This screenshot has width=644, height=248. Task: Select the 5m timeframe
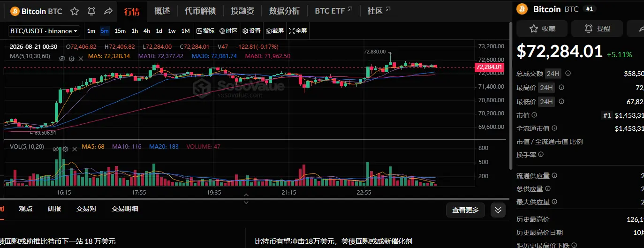(105, 31)
